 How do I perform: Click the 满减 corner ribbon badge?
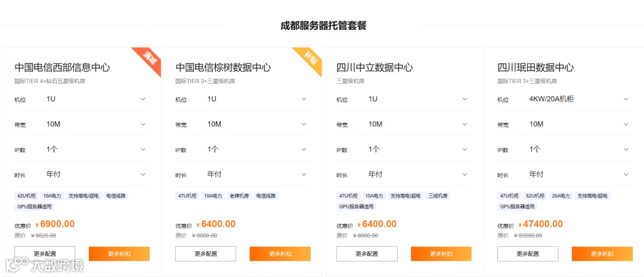click(149, 58)
